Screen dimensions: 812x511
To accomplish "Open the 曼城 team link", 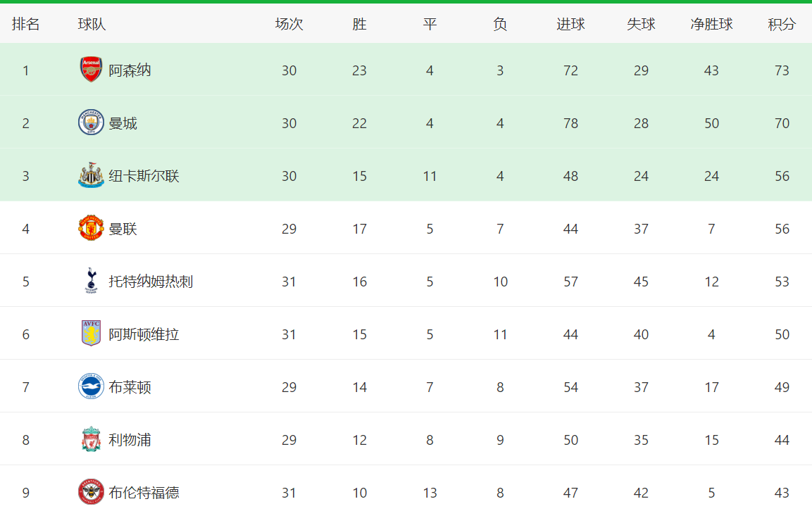I will pyautogui.click(x=123, y=123).
